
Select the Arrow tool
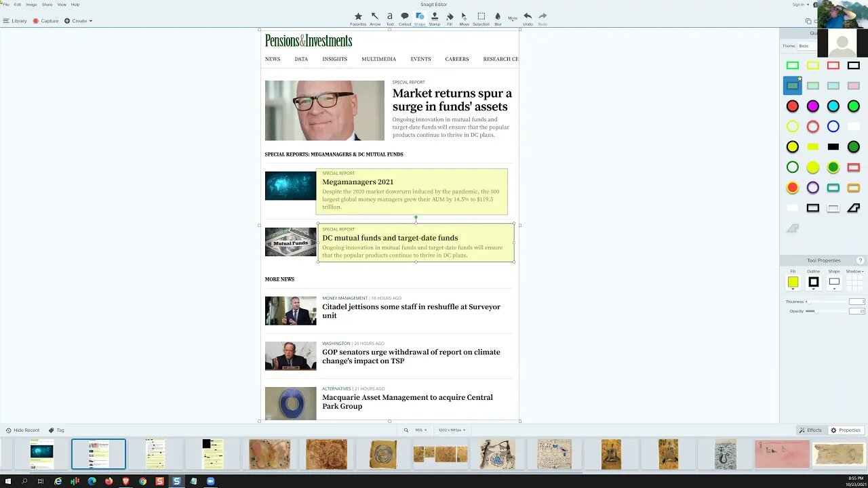point(375,18)
